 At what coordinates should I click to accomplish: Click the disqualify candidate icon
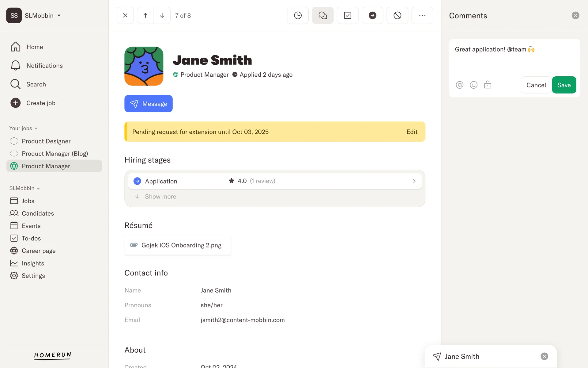[x=397, y=15]
